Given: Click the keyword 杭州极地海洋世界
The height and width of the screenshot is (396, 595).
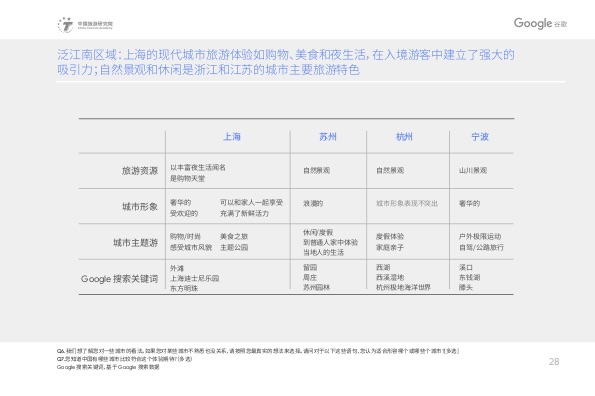Looking at the screenshot, I should [x=403, y=288].
